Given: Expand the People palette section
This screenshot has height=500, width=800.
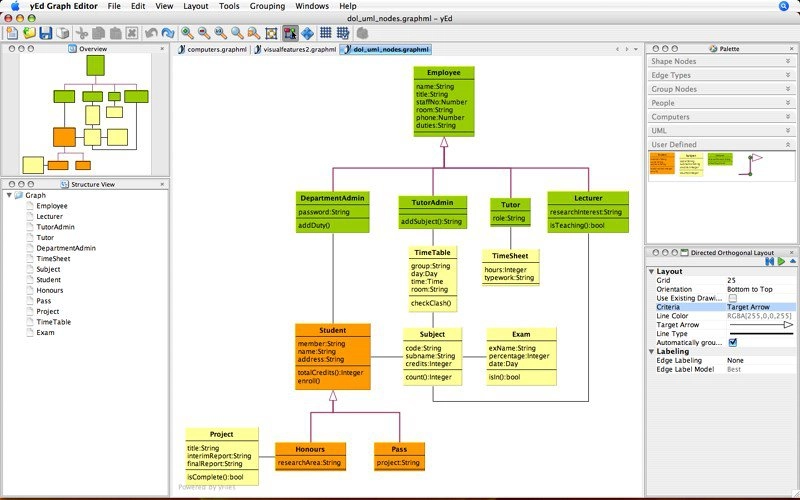Looking at the screenshot, I should pyautogui.click(x=788, y=103).
